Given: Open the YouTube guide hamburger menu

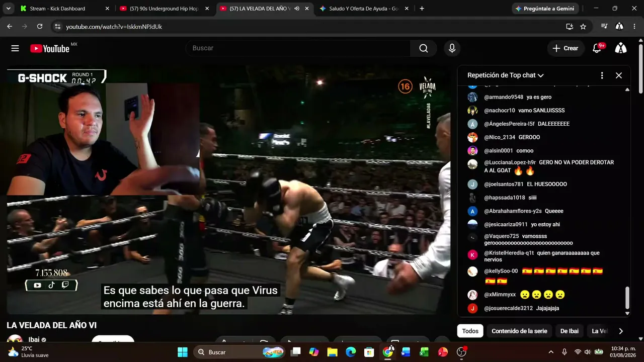Looking at the screenshot, I should [15, 48].
